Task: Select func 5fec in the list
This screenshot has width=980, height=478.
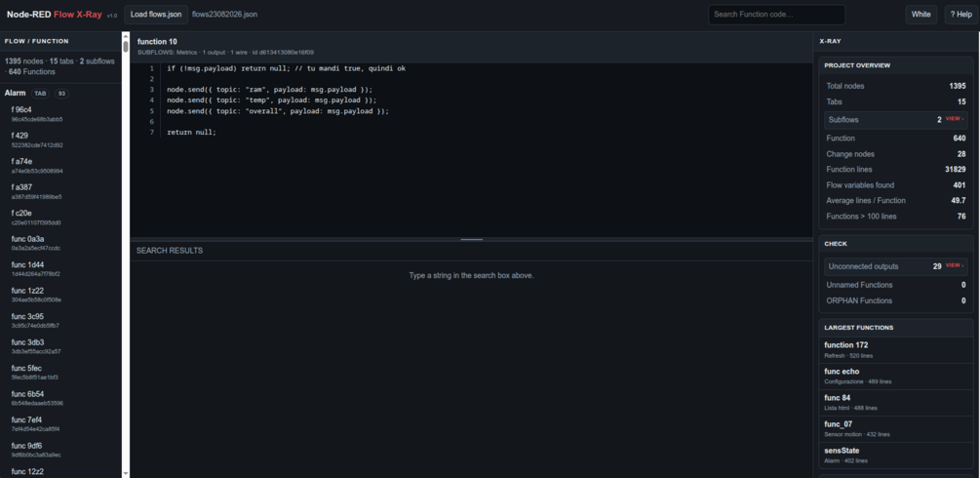Action: 62,373
